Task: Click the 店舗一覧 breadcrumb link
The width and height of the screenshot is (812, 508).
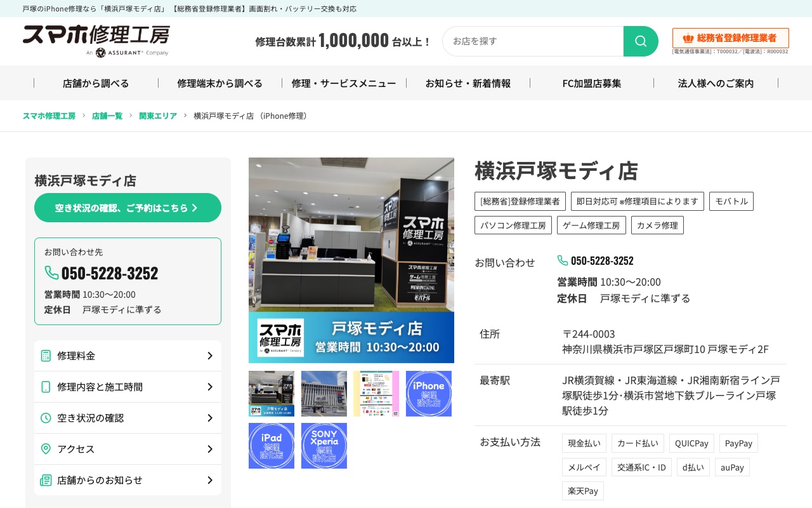Action: (x=107, y=116)
